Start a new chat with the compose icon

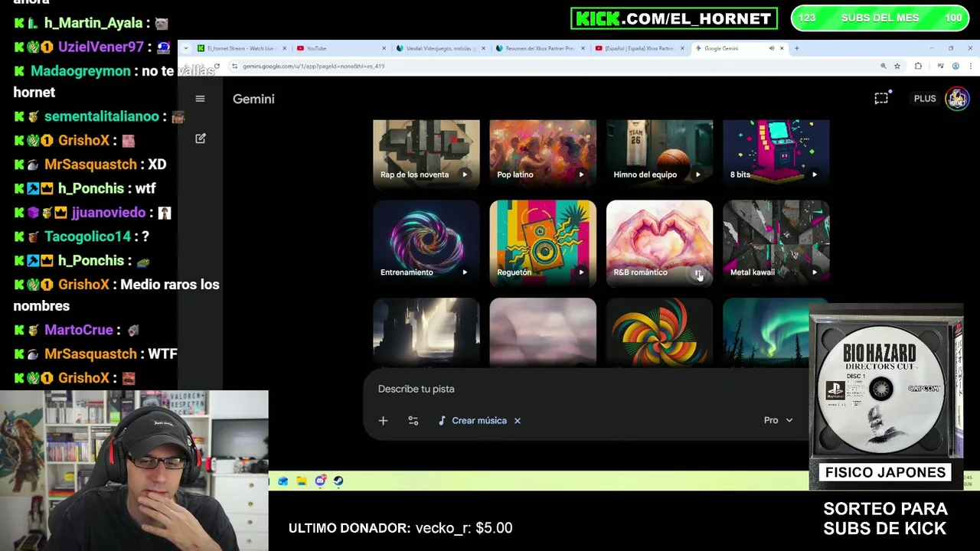[x=201, y=139]
